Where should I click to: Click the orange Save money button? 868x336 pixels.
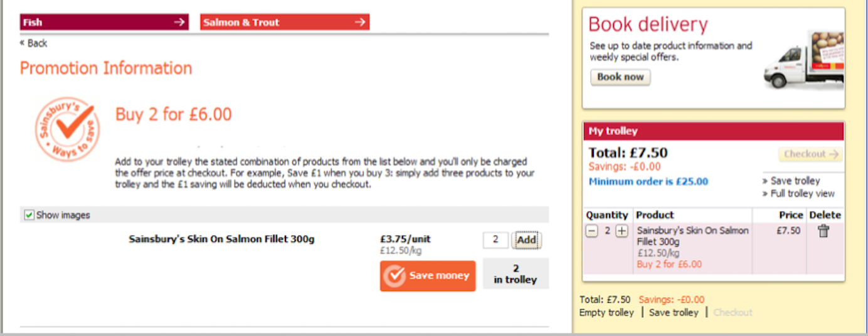(428, 276)
